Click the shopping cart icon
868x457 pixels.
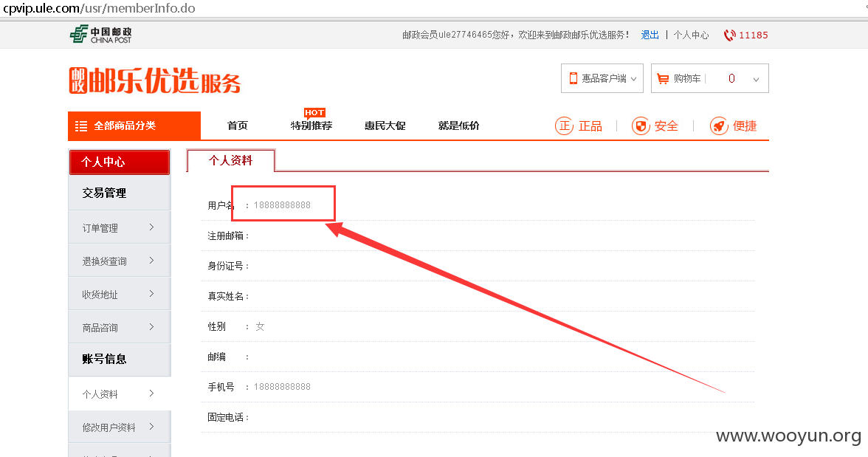663,79
